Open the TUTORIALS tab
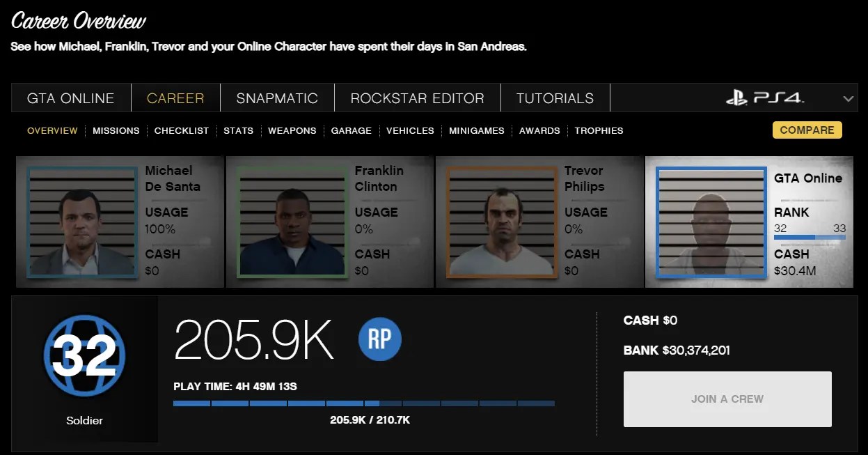868x455 pixels. 555,98
